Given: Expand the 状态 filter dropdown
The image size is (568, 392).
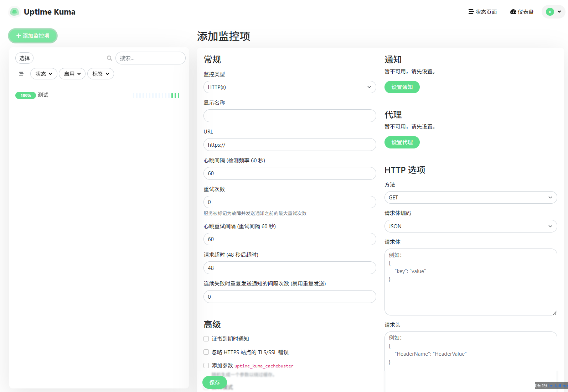Looking at the screenshot, I should (x=44, y=74).
